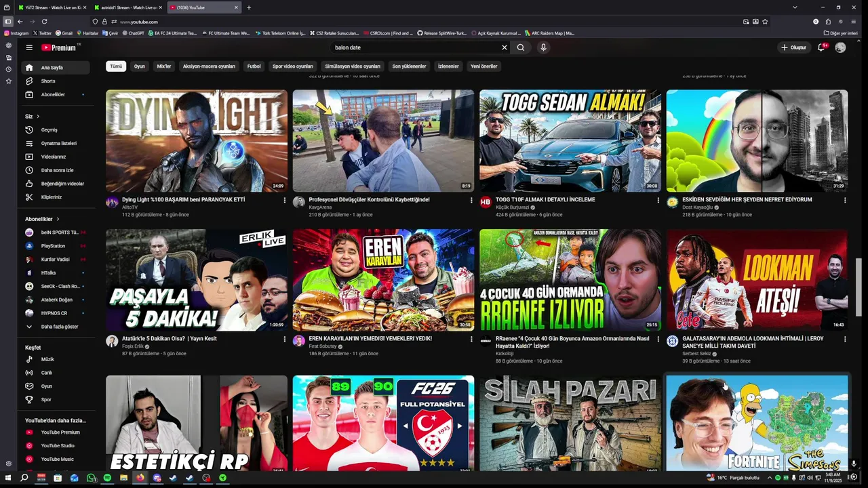Select the Yeni öneriler chip
868x488 pixels.
coord(484,66)
